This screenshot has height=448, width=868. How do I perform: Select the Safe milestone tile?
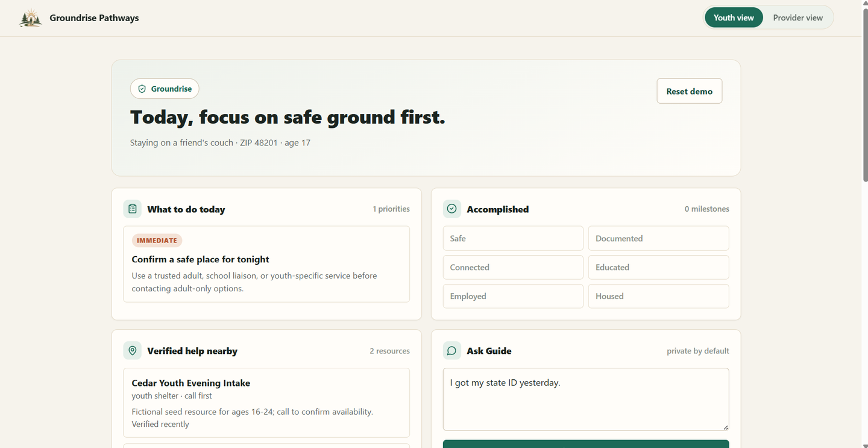[513, 238]
